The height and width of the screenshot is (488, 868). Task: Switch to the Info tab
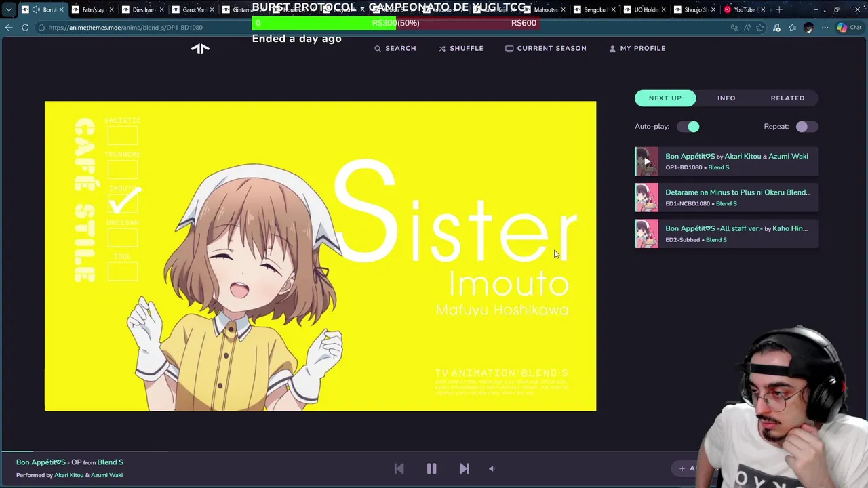click(726, 98)
